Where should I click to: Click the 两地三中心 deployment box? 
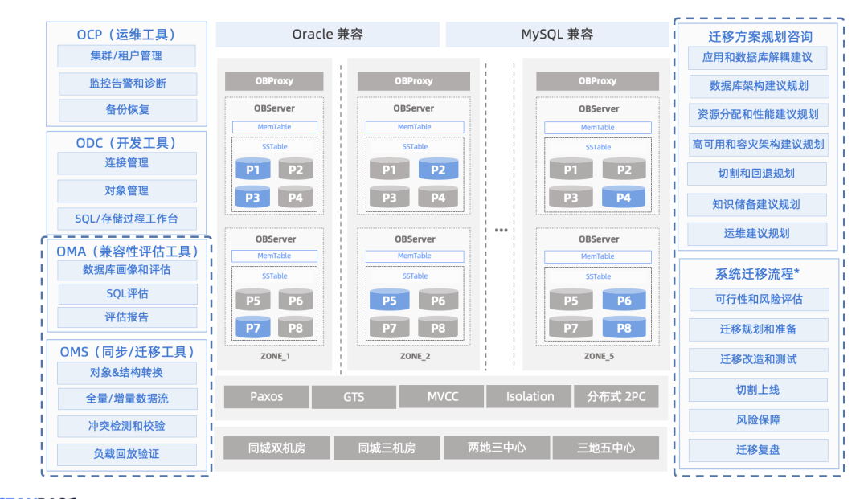[x=497, y=448]
